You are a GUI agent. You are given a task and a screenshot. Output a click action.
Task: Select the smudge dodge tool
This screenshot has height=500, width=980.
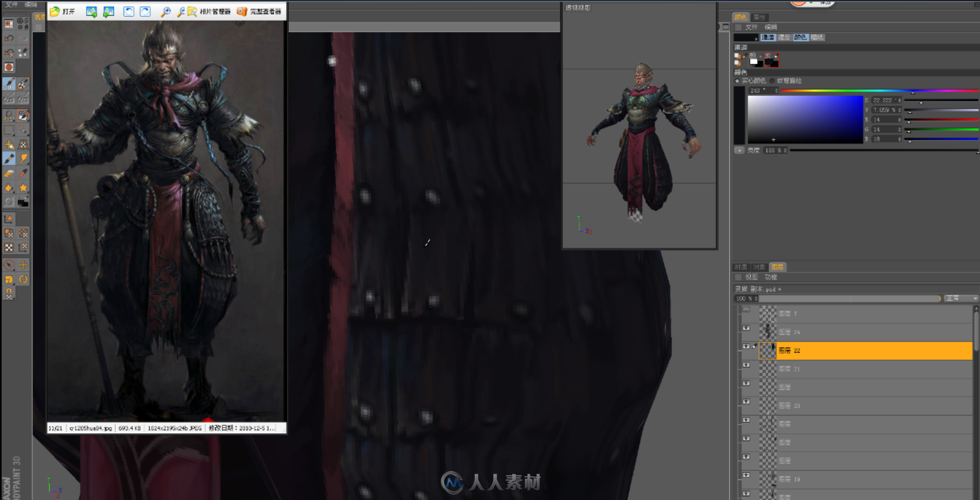(23, 158)
